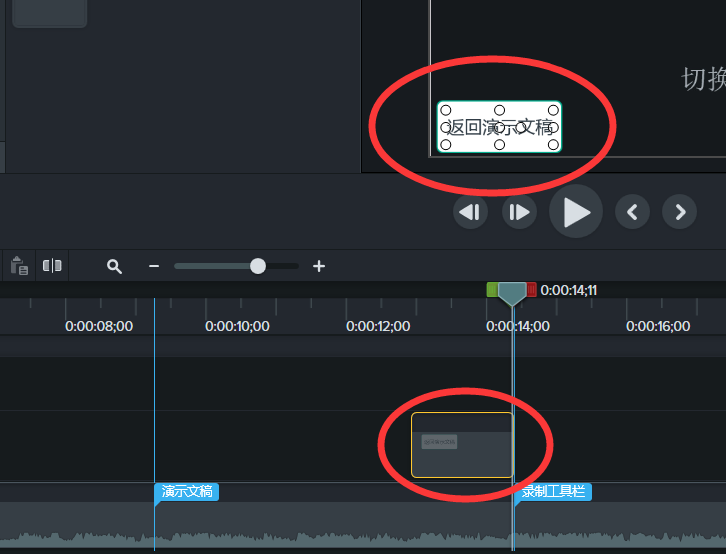Jump to next media clip
Image resolution: width=726 pixels, height=554 pixels.
click(679, 212)
